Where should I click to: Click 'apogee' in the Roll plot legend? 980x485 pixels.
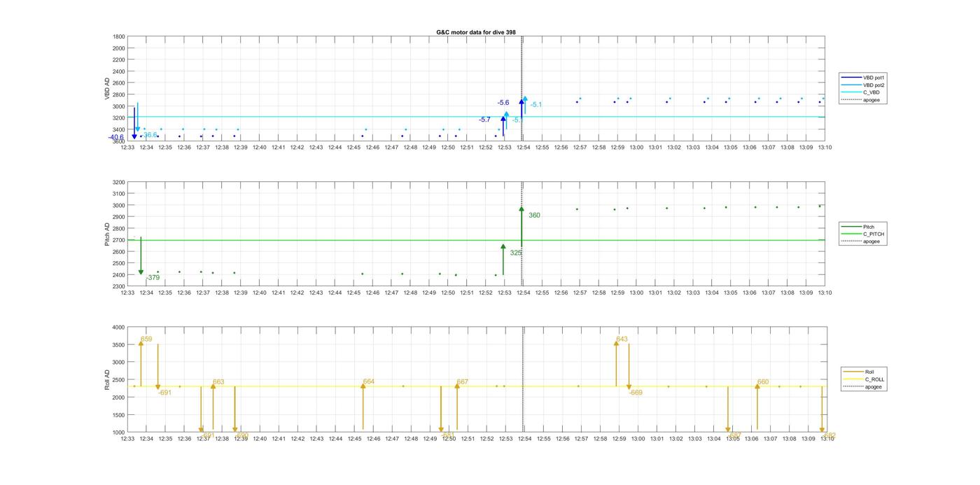click(x=864, y=386)
